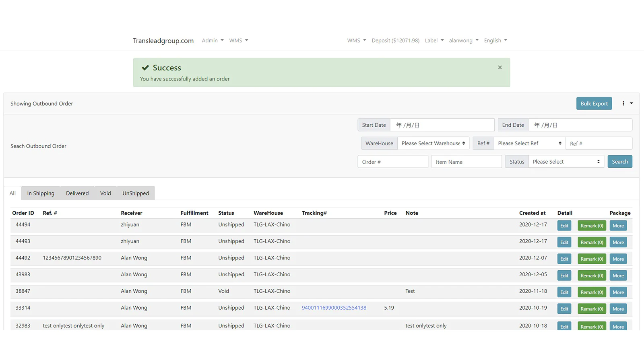
Task: Open the Please Select Warehouse combo box
Action: point(433,143)
